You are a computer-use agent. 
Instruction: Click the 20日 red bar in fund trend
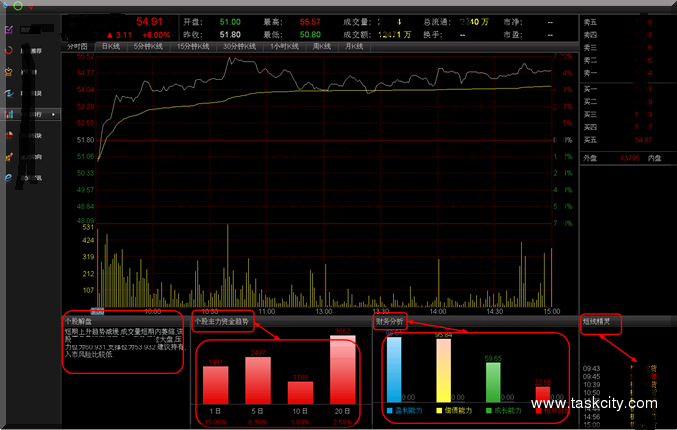click(x=343, y=370)
